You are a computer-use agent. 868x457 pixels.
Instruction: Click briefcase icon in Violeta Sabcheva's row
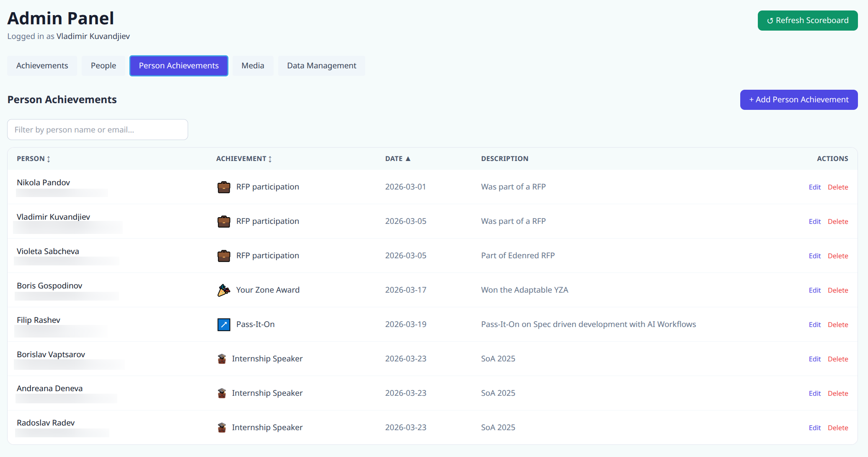pyautogui.click(x=224, y=256)
